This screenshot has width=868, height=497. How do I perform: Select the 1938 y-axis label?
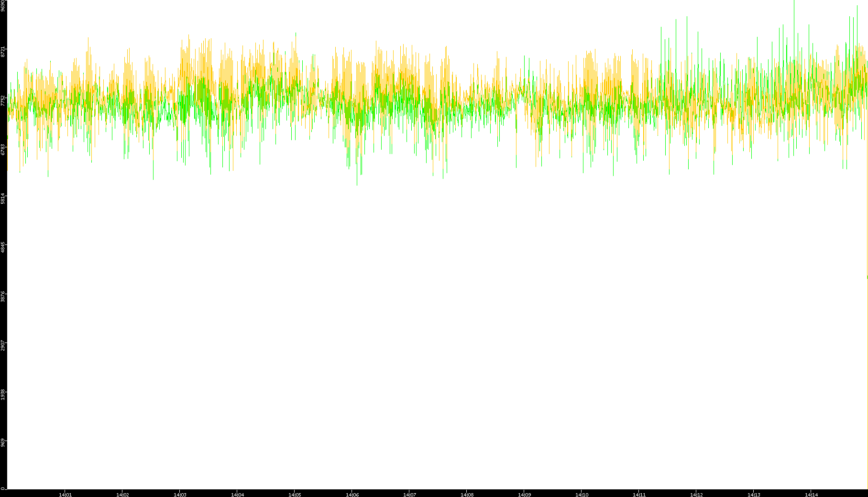(x=3, y=395)
